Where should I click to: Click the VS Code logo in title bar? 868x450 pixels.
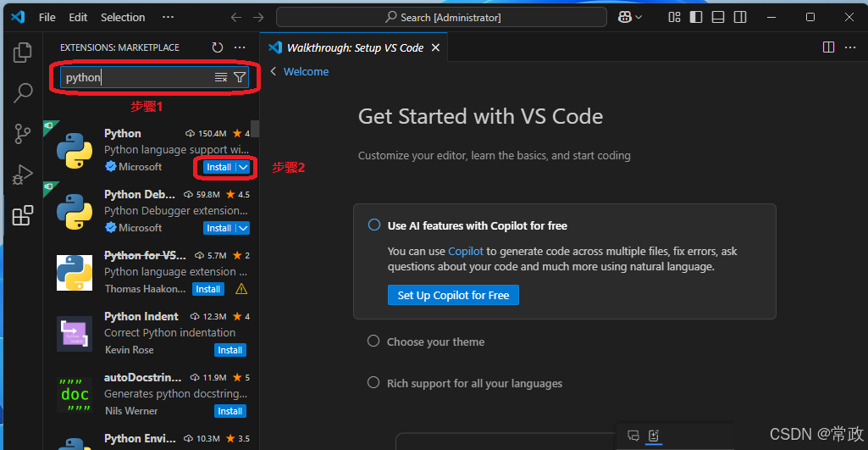(18, 17)
